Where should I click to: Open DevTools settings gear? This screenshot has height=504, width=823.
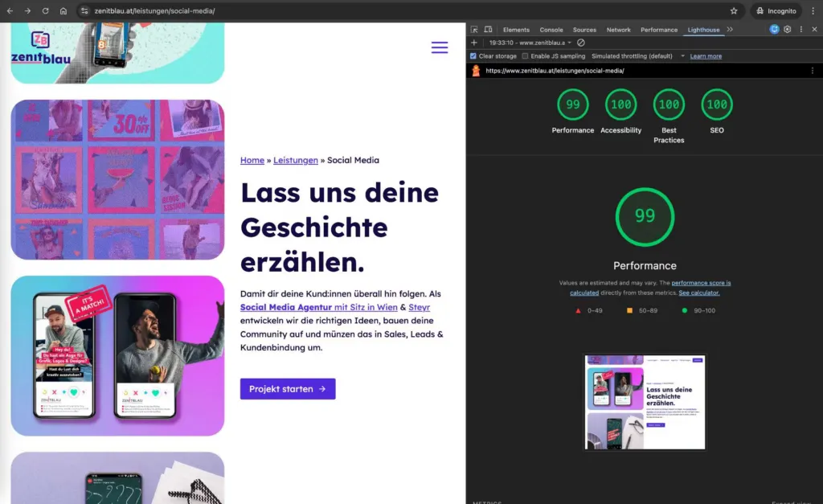coord(788,30)
